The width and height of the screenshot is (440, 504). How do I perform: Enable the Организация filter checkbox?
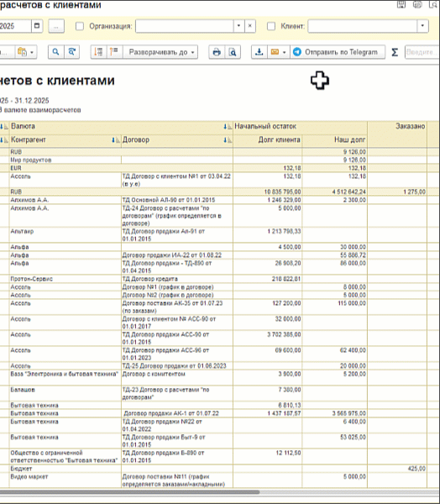pos(80,26)
